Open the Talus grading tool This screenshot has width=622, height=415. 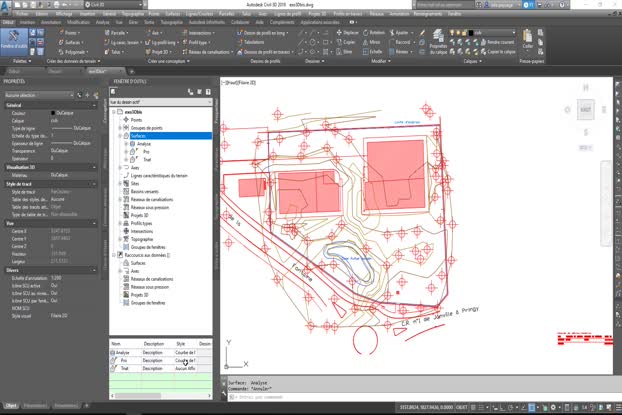point(114,52)
